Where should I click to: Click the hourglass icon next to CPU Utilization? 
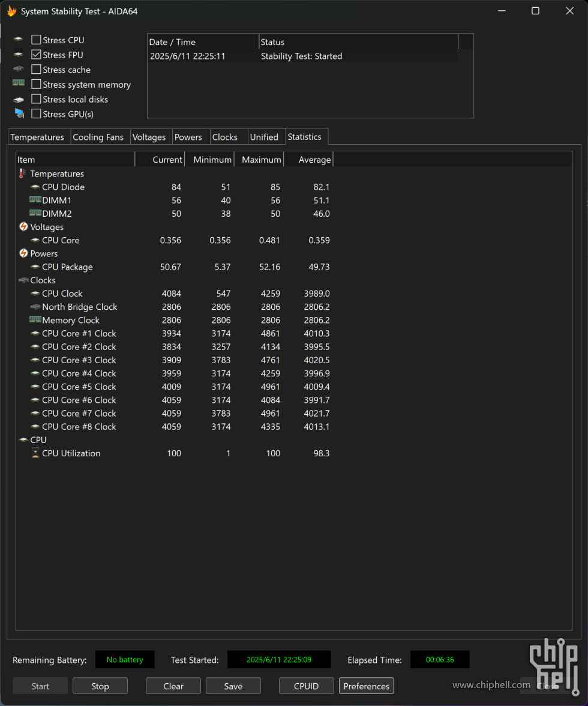pyautogui.click(x=35, y=453)
